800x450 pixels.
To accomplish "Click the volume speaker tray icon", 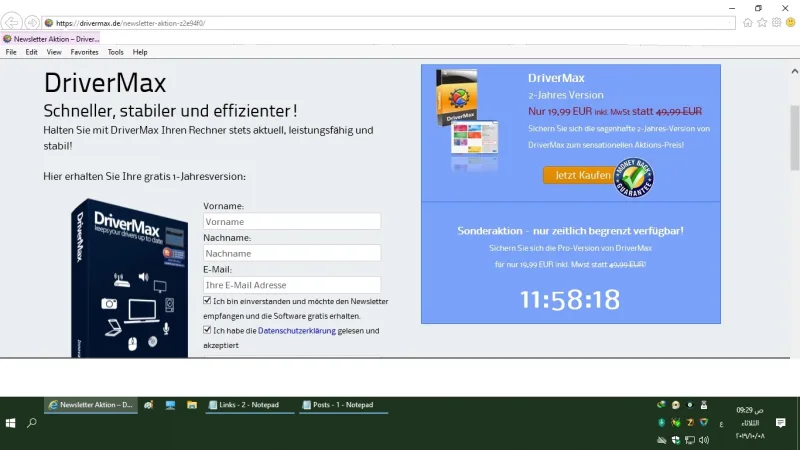I will [x=704, y=440].
